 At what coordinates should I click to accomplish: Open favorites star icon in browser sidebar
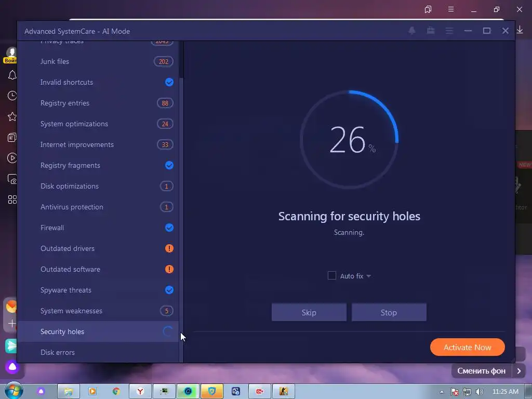12,117
